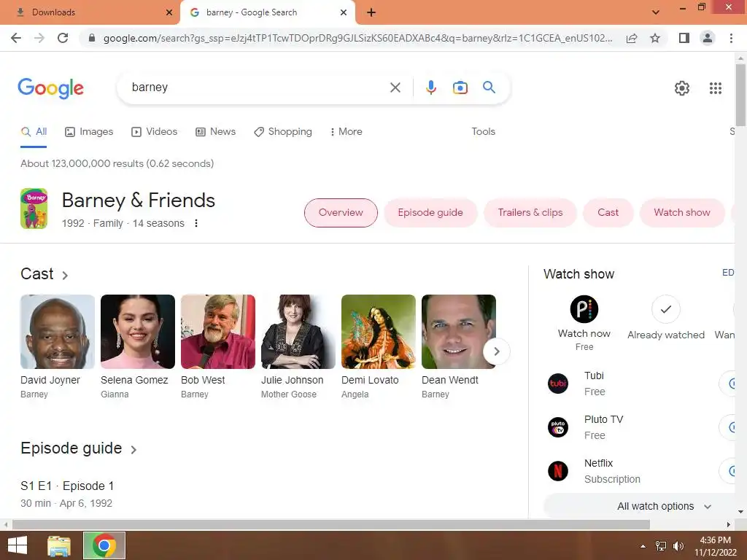
Task: Click the horizontal page scrollbar
Action: (331, 525)
